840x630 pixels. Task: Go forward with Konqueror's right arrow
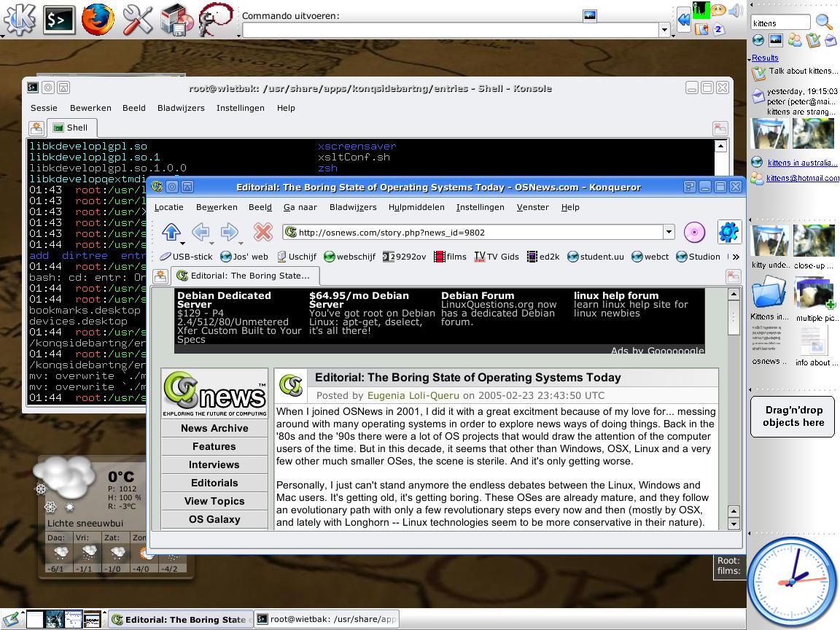[x=229, y=231]
